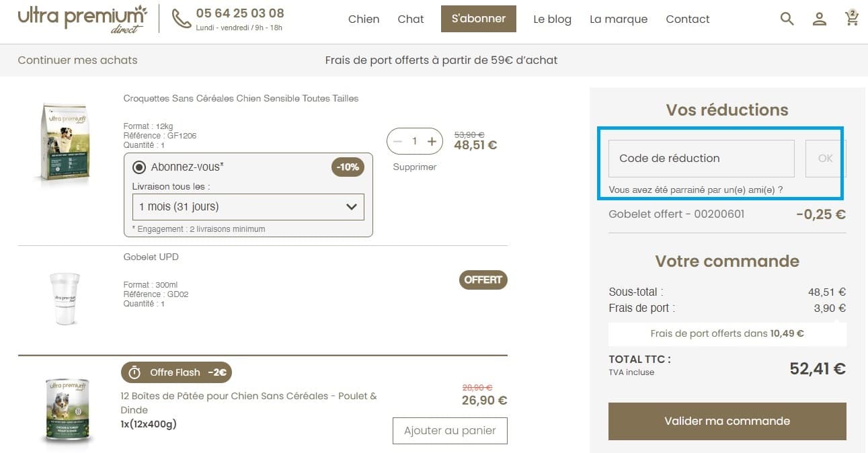
Task: Open the account icon in the header
Action: pyautogui.click(x=819, y=19)
